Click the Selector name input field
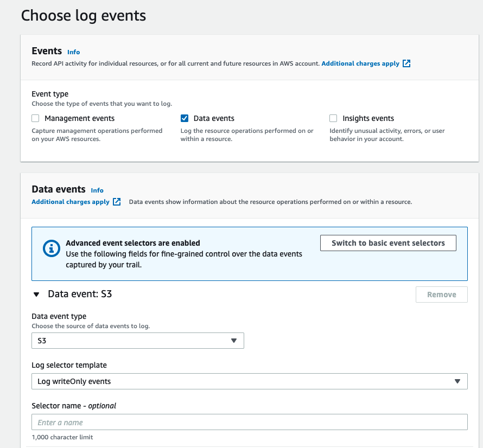This screenshot has width=483, height=448. click(249, 422)
